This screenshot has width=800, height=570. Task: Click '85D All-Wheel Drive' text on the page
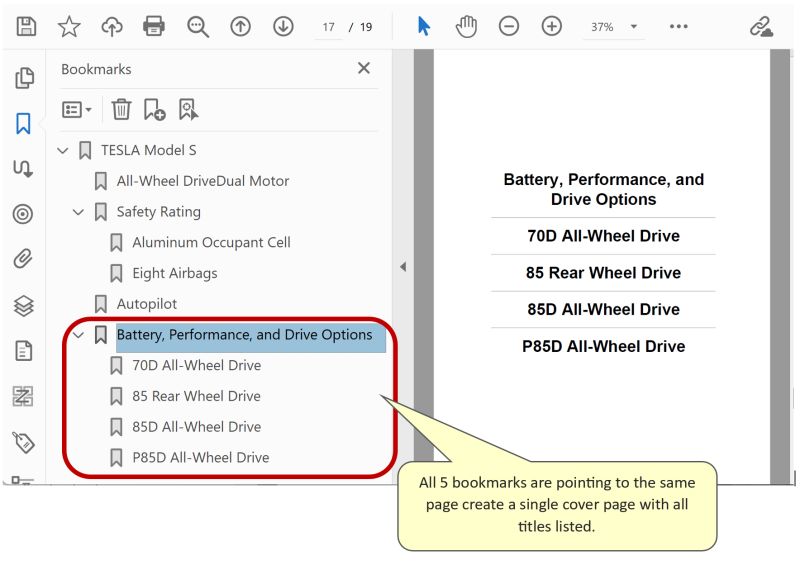tap(604, 309)
